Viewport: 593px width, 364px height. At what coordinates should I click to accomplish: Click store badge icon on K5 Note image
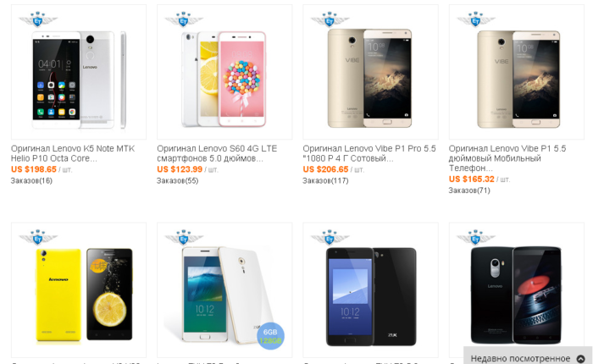click(38, 19)
